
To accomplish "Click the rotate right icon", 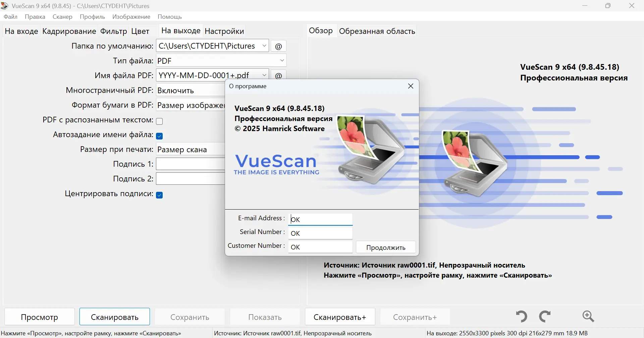I will pyautogui.click(x=545, y=316).
